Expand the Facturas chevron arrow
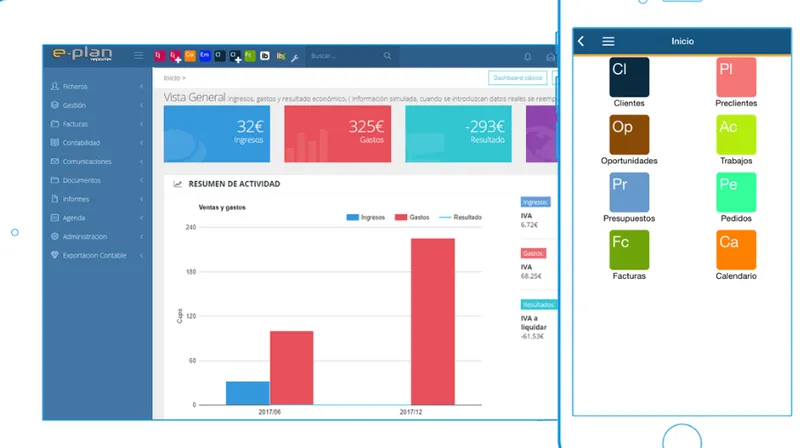 (x=141, y=124)
